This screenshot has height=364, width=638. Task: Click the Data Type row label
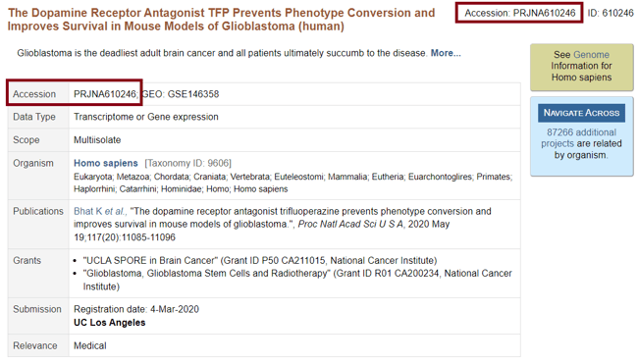point(34,117)
